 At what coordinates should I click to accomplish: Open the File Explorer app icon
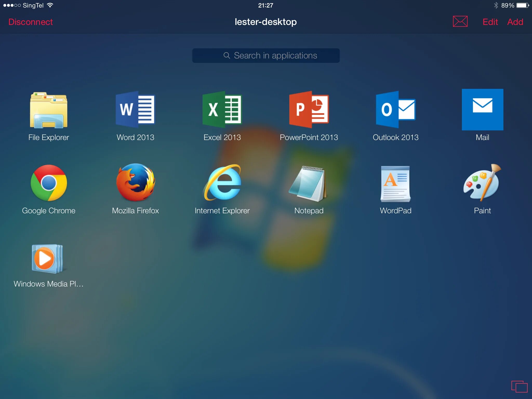pyautogui.click(x=49, y=110)
